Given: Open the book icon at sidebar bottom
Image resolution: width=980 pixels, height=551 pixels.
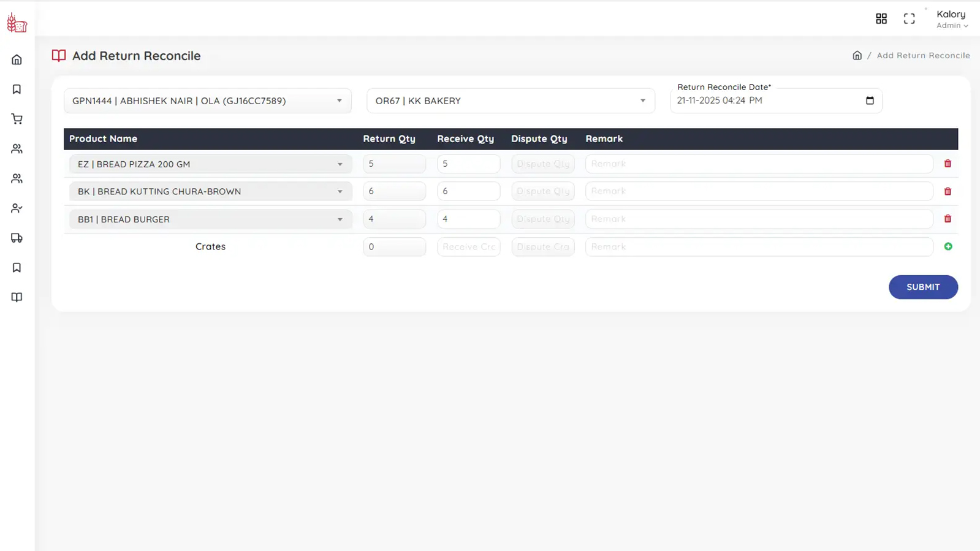Looking at the screenshot, I should pyautogui.click(x=17, y=297).
